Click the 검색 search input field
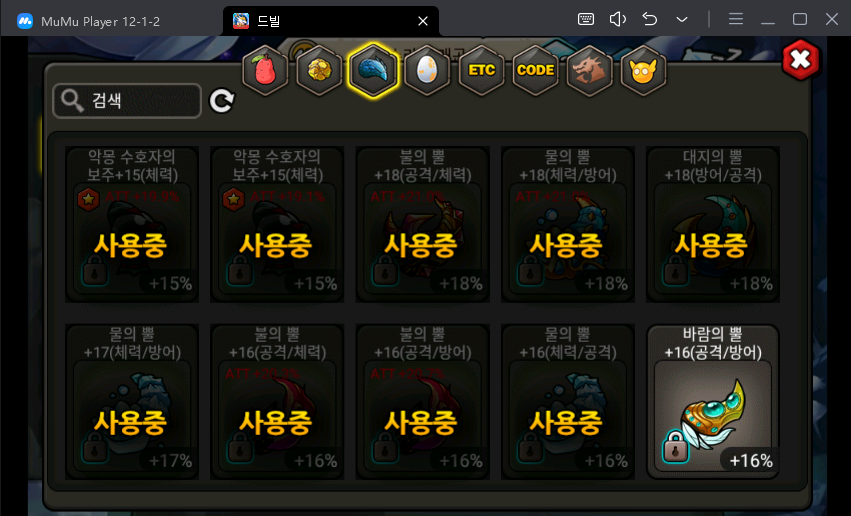The height and width of the screenshot is (516, 851). pos(127,101)
